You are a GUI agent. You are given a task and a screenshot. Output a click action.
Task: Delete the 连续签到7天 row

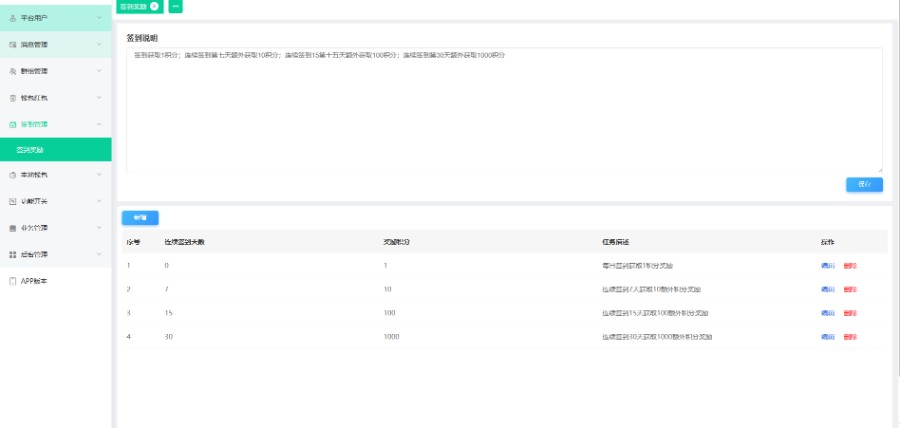pos(850,289)
